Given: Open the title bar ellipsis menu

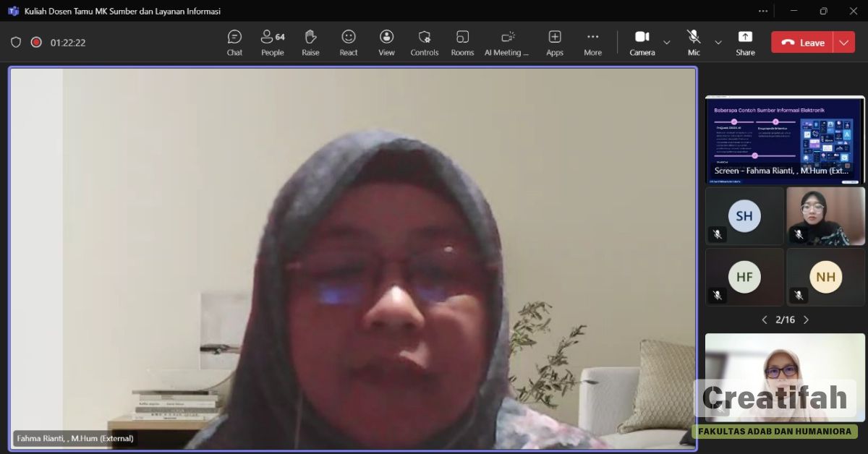Looking at the screenshot, I should pos(763,11).
